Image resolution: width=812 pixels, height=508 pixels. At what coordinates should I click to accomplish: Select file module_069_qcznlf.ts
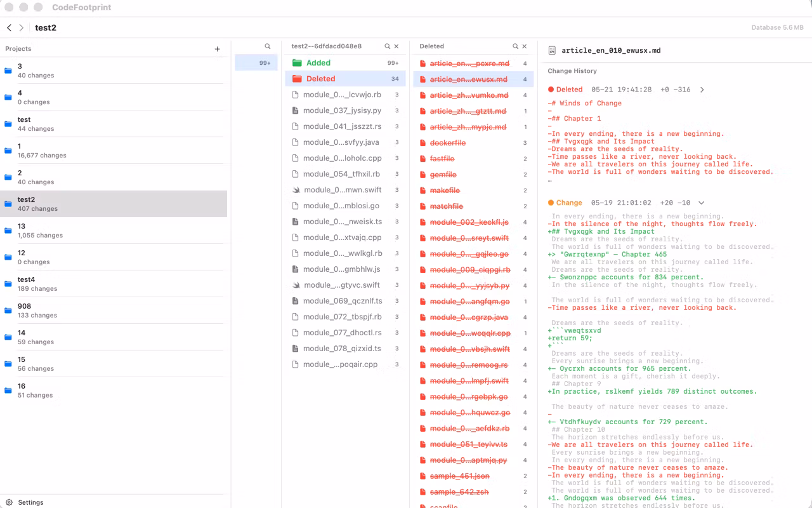click(346, 301)
